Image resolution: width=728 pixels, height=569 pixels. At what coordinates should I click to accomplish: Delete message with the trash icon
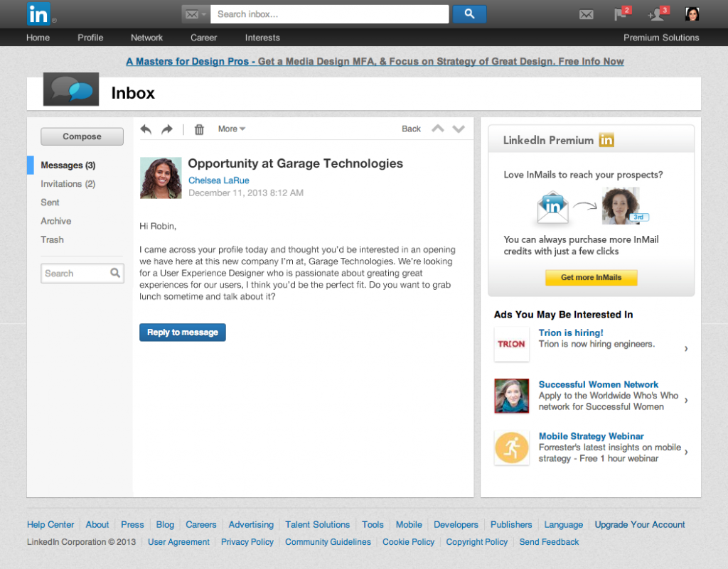[x=199, y=129]
